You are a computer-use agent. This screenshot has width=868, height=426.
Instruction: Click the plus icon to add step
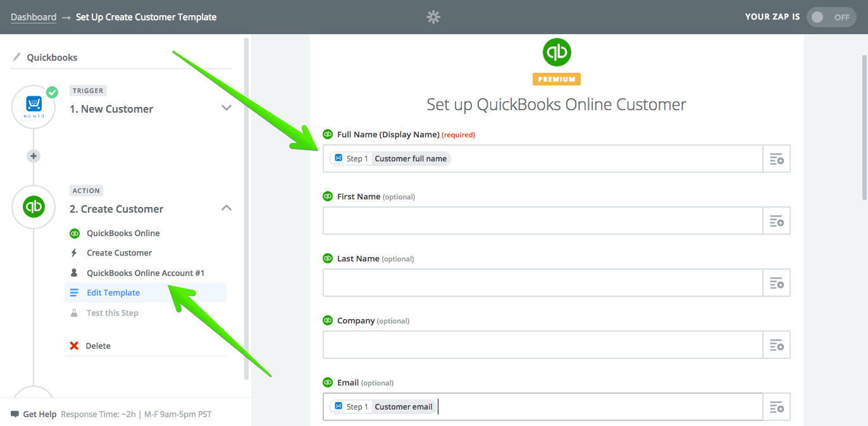pos(34,156)
